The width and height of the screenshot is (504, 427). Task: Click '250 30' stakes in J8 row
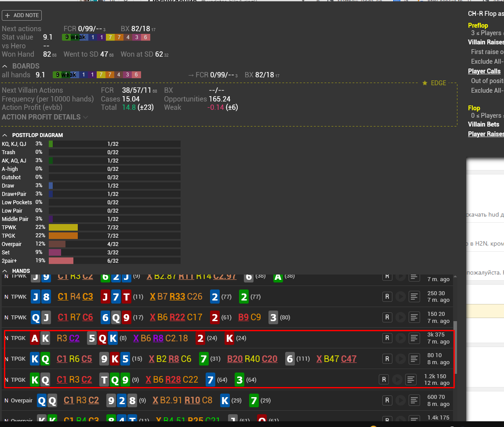pyautogui.click(x=436, y=293)
